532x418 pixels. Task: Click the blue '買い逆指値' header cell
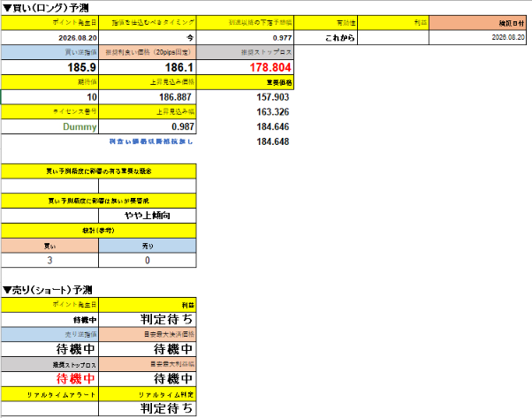[49, 52]
